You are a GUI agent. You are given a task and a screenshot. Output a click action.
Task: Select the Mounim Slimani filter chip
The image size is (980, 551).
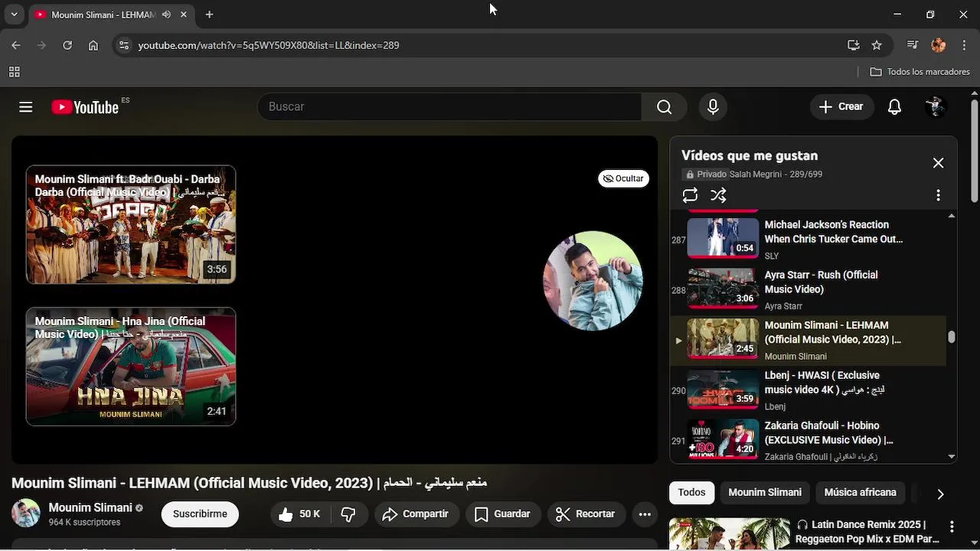(x=765, y=493)
